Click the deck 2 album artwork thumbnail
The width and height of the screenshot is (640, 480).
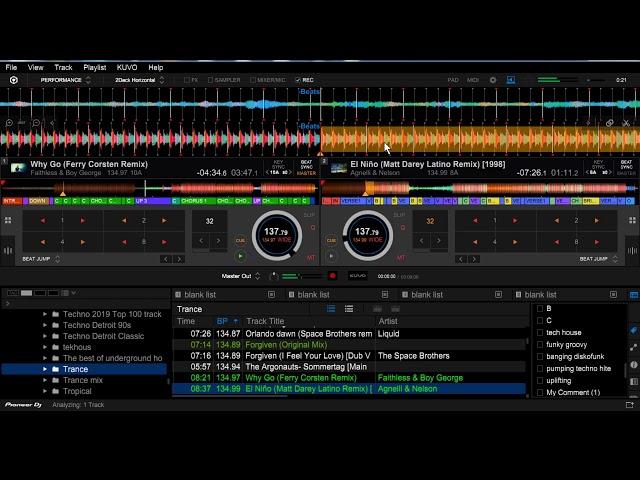click(x=338, y=168)
